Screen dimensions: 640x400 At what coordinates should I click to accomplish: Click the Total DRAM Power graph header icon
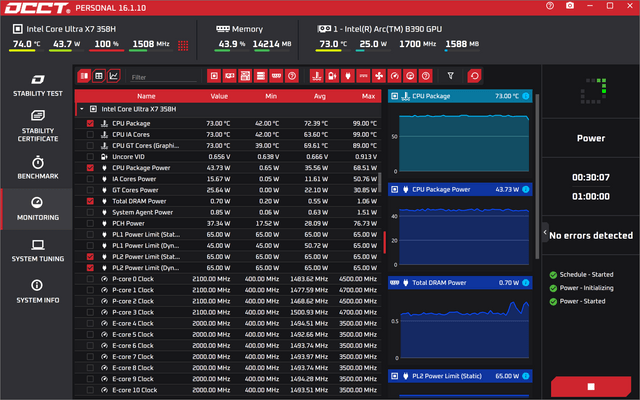pos(394,282)
